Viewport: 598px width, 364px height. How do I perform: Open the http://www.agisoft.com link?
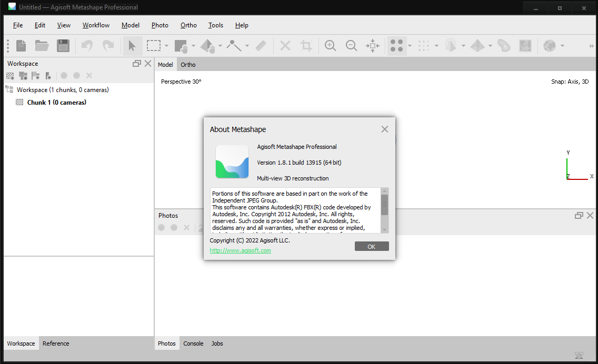(x=240, y=250)
